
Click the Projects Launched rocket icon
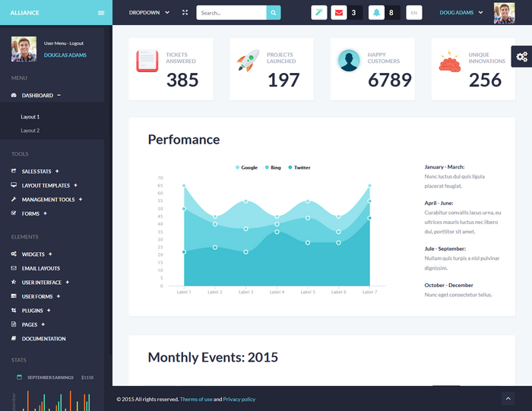click(248, 61)
